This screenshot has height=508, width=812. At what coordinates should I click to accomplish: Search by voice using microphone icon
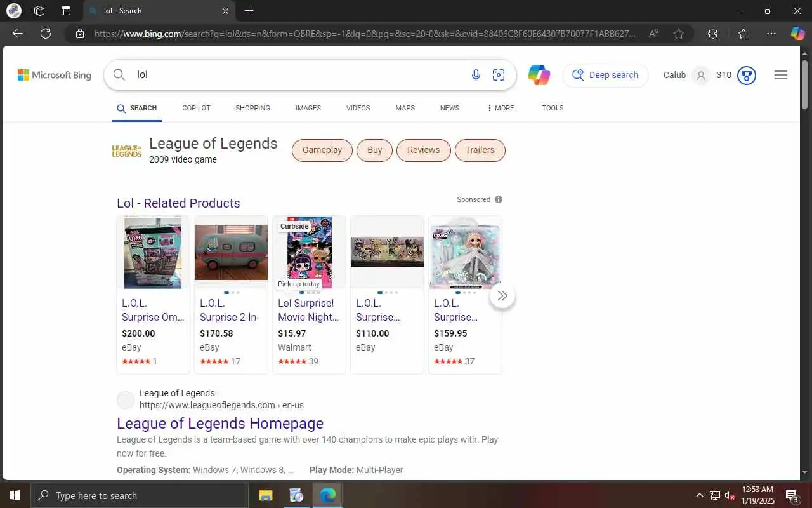click(x=476, y=75)
